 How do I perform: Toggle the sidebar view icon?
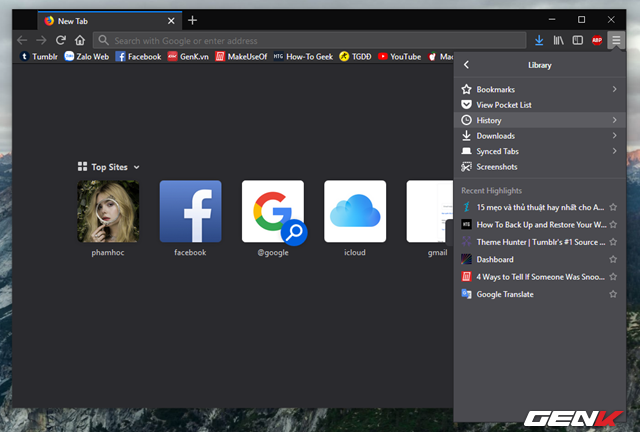(577, 40)
